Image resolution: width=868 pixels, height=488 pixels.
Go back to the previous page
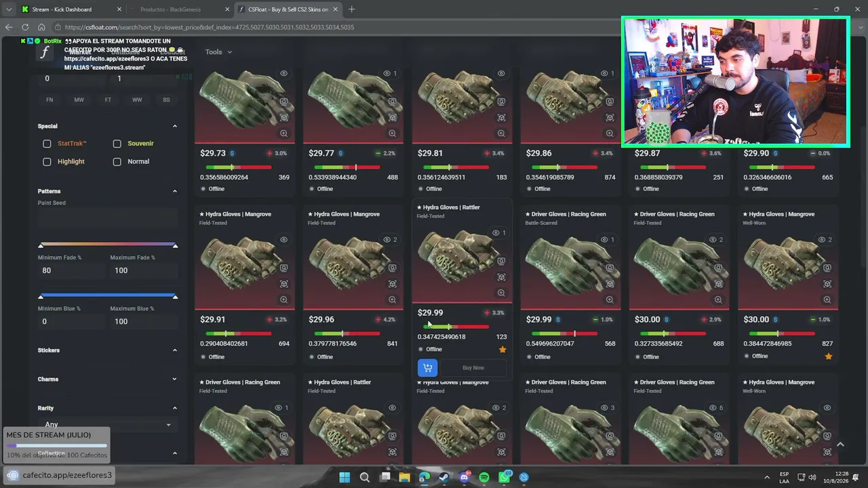pyautogui.click(x=9, y=27)
